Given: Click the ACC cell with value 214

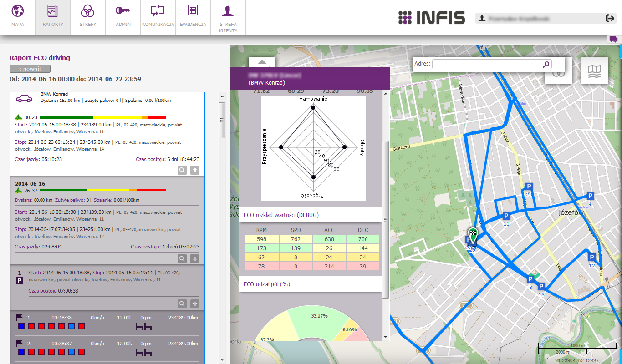Looking at the screenshot, I should 329,266.
